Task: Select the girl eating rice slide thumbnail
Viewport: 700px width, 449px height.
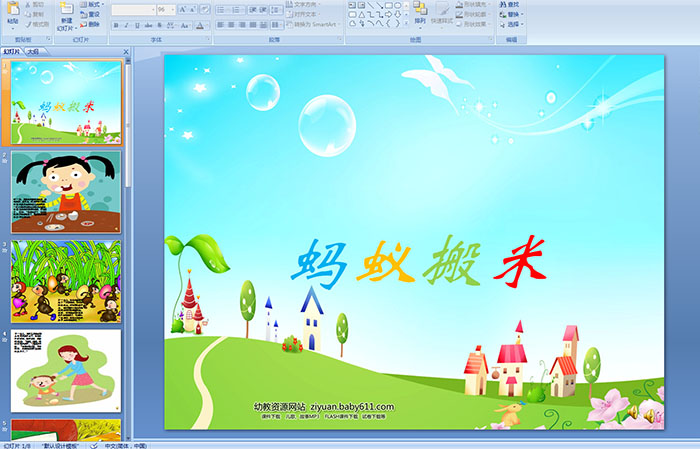Action: coord(66,191)
